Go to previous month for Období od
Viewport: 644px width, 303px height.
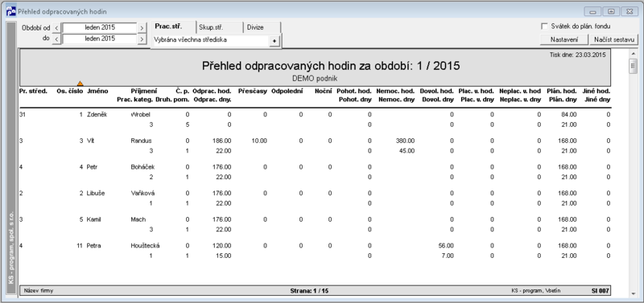pos(56,28)
